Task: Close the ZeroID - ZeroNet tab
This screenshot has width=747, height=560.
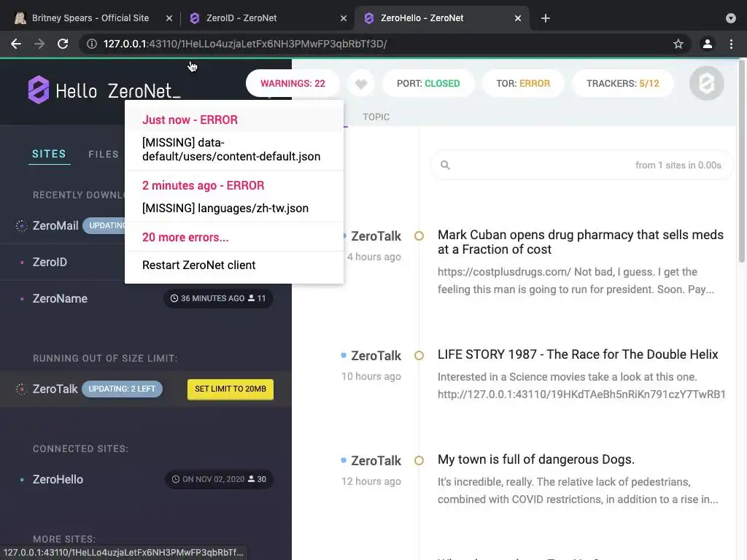Action: click(344, 18)
